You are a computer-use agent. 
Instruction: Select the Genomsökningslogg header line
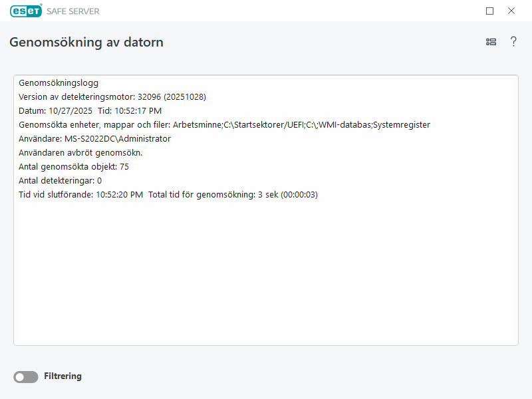click(x=59, y=83)
